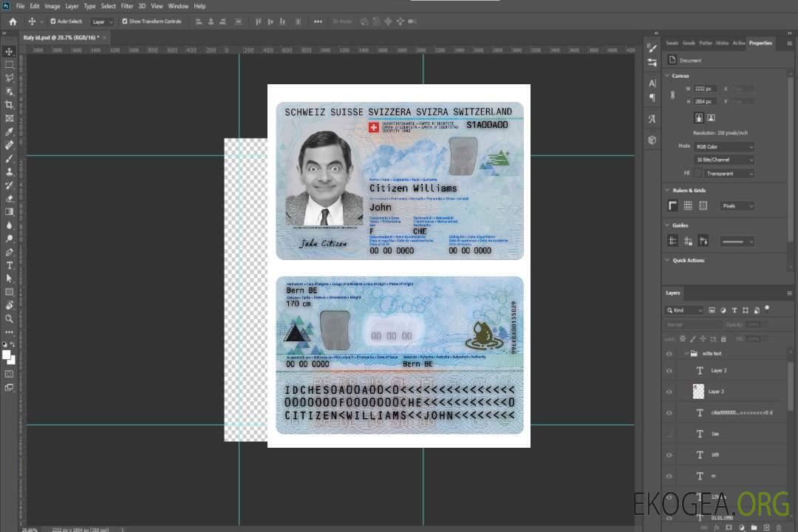Open the 16 Bits/Channel dropdown
The height and width of the screenshot is (532, 798).
pyautogui.click(x=723, y=160)
